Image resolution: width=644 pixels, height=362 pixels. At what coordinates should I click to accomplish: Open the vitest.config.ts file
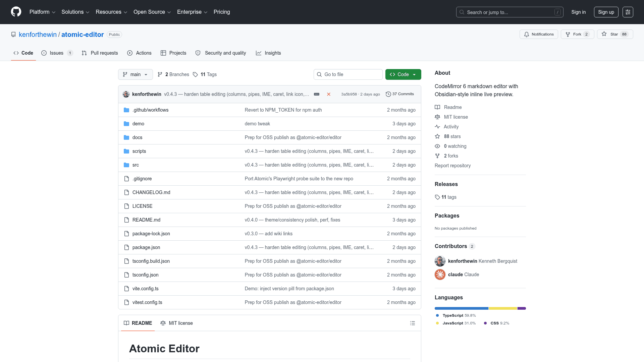[x=147, y=302]
